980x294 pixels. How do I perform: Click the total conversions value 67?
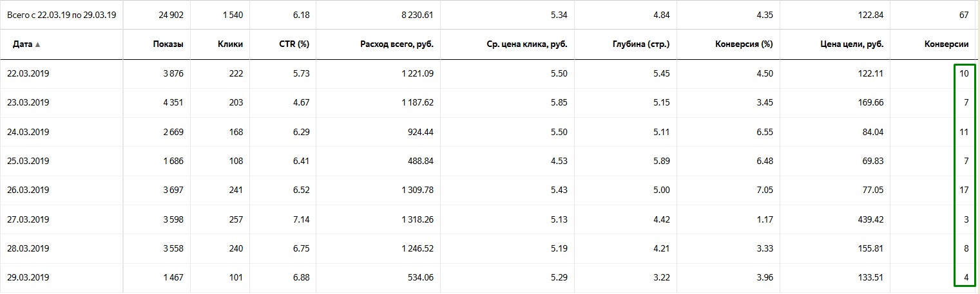click(964, 15)
